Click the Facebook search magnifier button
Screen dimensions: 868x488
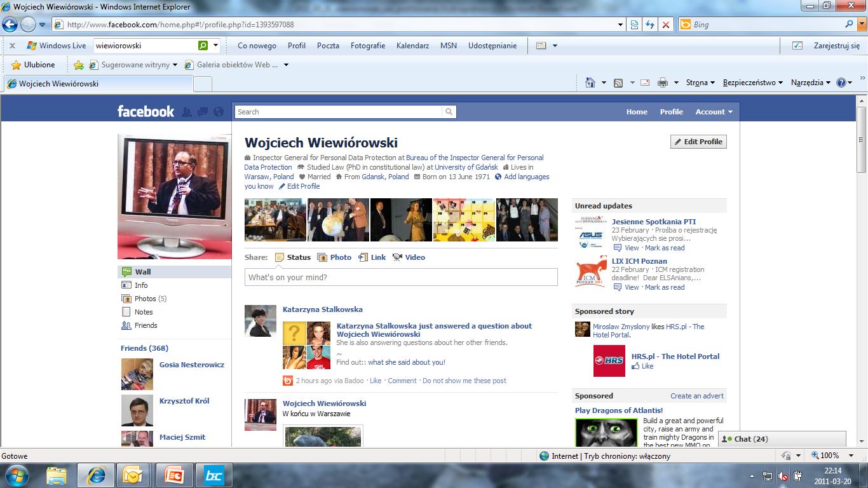click(x=449, y=112)
